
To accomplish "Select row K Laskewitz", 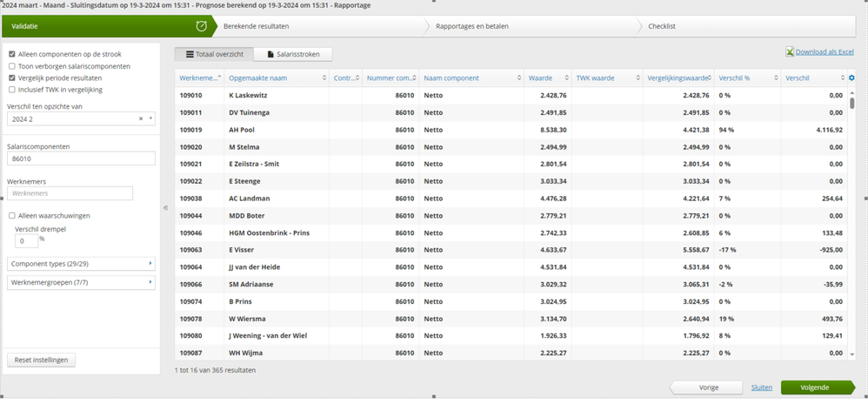I will pos(511,95).
